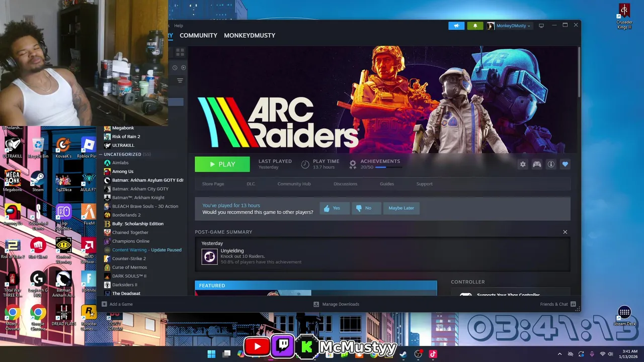
Task: Open the DLC link
Action: (251, 184)
